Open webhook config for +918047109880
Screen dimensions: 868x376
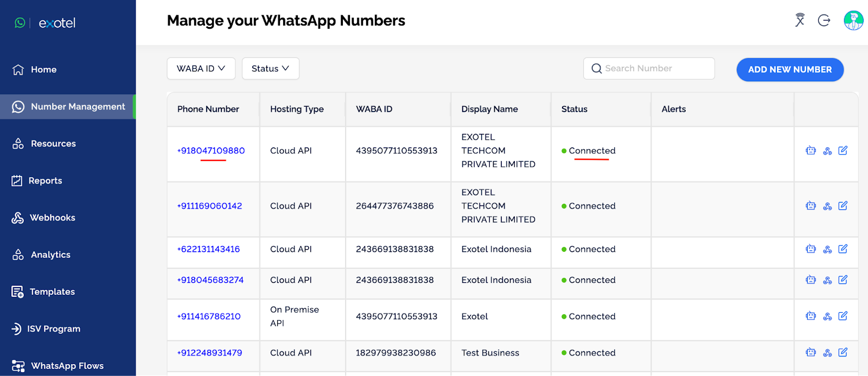coord(827,151)
